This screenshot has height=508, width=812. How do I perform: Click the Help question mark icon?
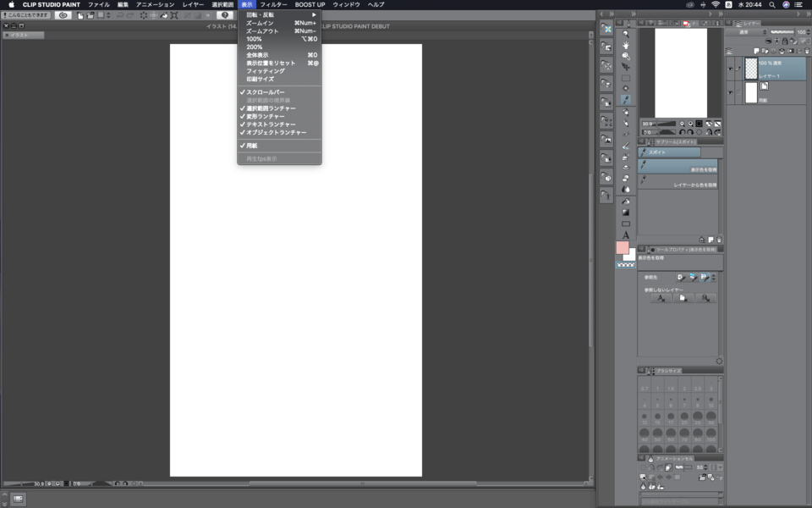(x=224, y=15)
